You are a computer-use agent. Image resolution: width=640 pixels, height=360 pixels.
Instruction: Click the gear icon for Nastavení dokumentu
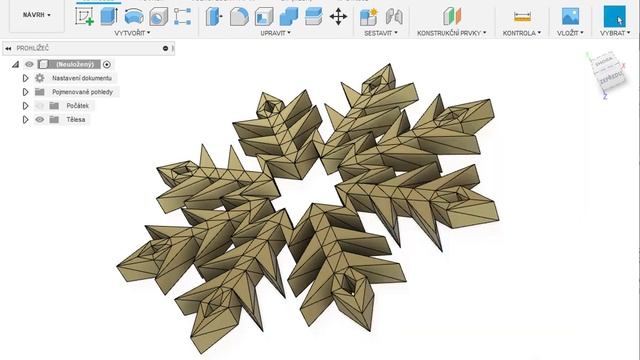pyautogui.click(x=40, y=78)
